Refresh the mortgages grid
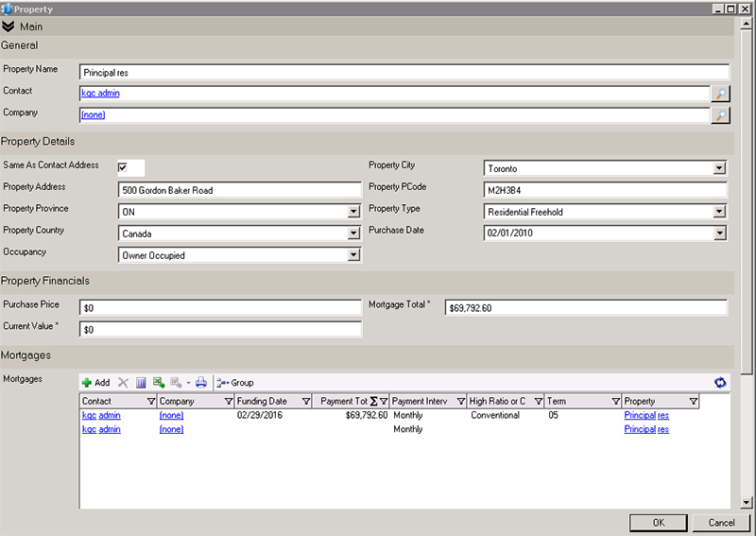Image resolution: width=756 pixels, height=536 pixels. [x=720, y=383]
